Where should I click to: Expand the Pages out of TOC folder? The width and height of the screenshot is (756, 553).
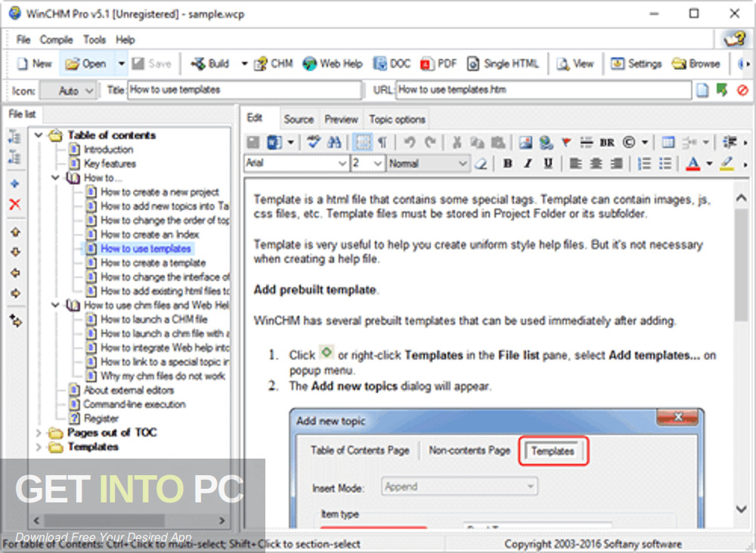[39, 433]
